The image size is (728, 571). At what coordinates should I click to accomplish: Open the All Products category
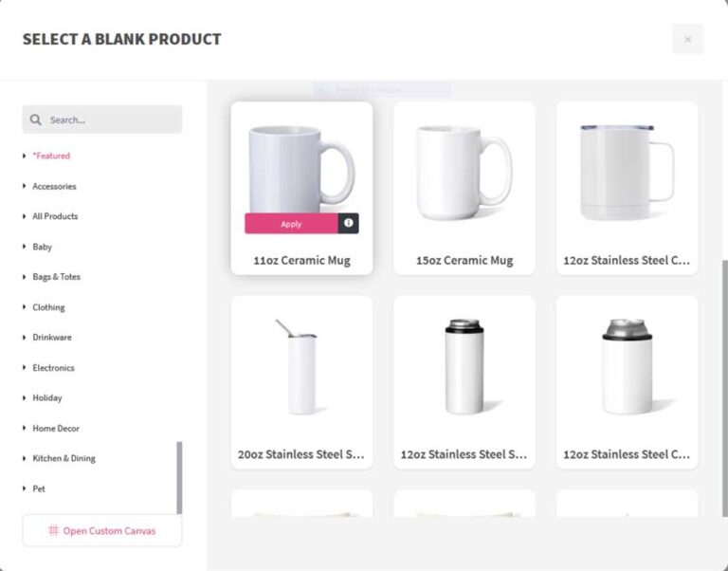pyautogui.click(x=55, y=216)
